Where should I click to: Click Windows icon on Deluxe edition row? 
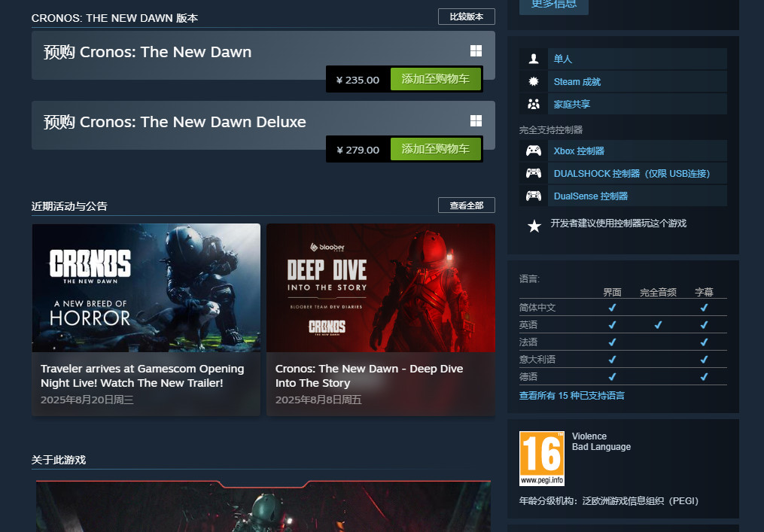pyautogui.click(x=476, y=121)
